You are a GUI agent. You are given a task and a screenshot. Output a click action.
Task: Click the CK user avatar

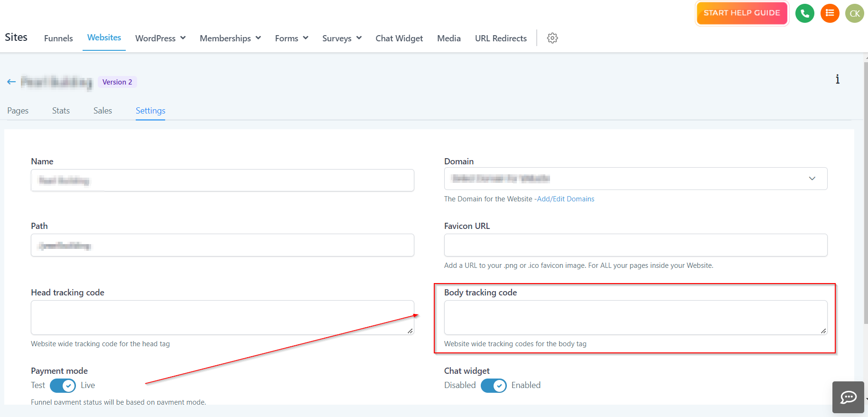855,13
